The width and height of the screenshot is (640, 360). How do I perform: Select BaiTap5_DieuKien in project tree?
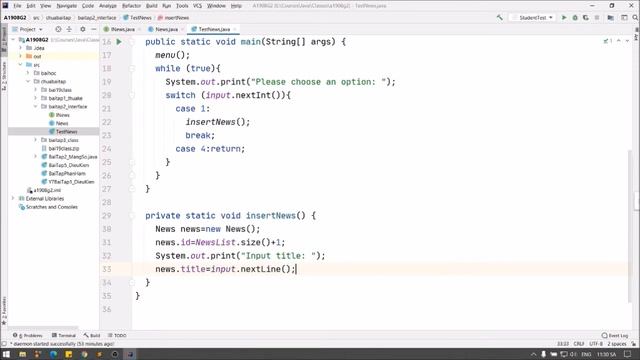69,165
